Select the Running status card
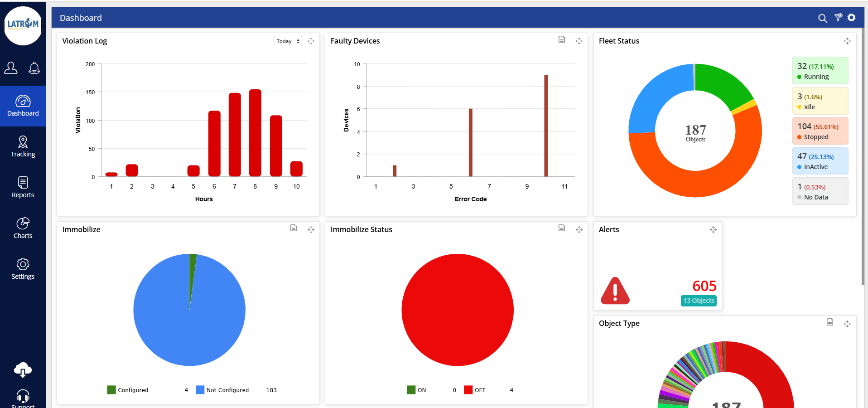 (x=820, y=71)
